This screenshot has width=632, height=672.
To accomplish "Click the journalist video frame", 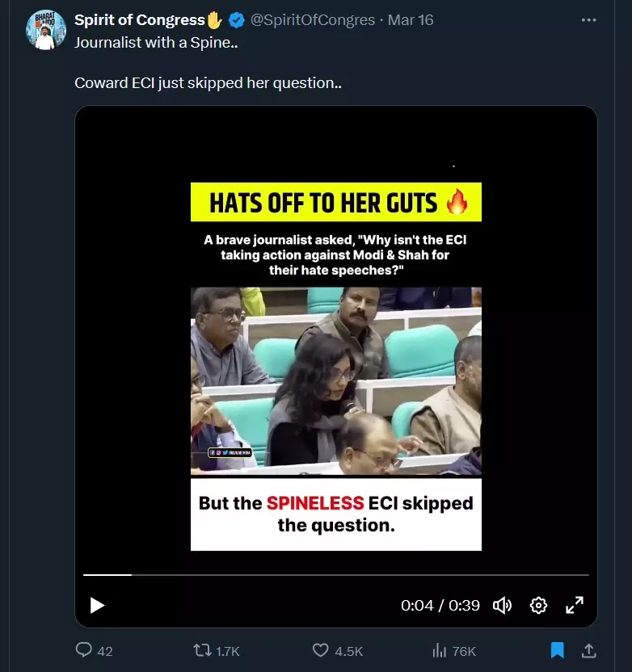I will pos(335,380).
